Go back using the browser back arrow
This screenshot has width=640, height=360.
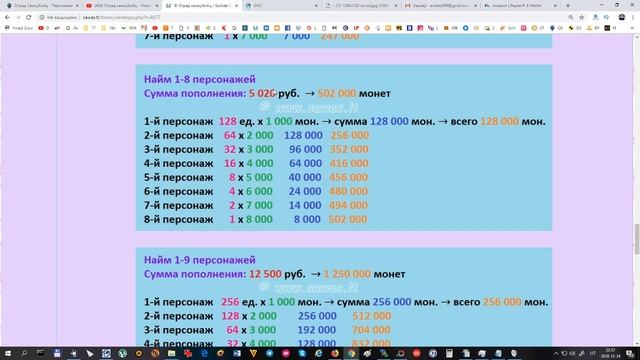(7, 18)
